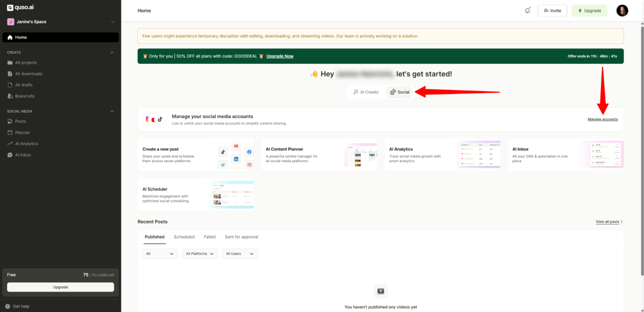644x312 pixels.
Task: Click the LinkedIn icon in Create post card
Action: (x=236, y=159)
